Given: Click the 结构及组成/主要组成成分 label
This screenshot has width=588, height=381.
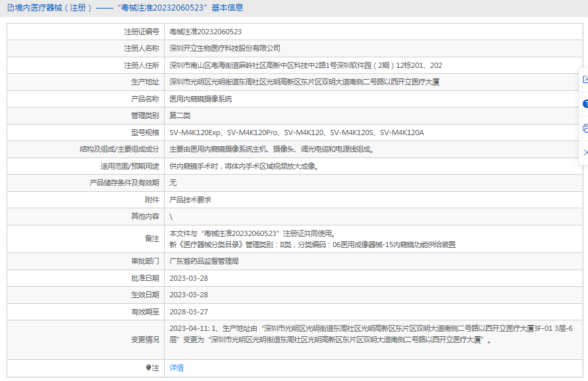Looking at the screenshot, I should [120, 149].
